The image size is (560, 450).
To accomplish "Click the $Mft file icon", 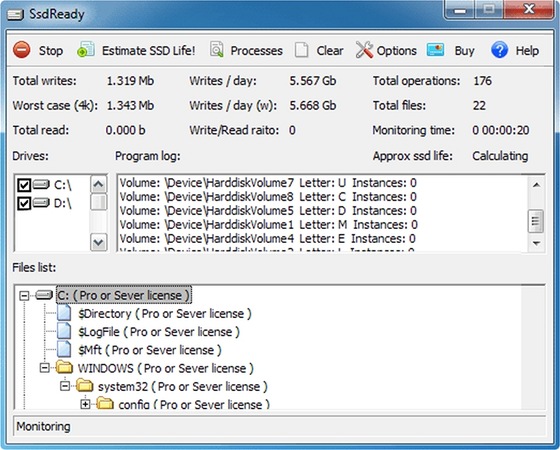I will point(64,349).
